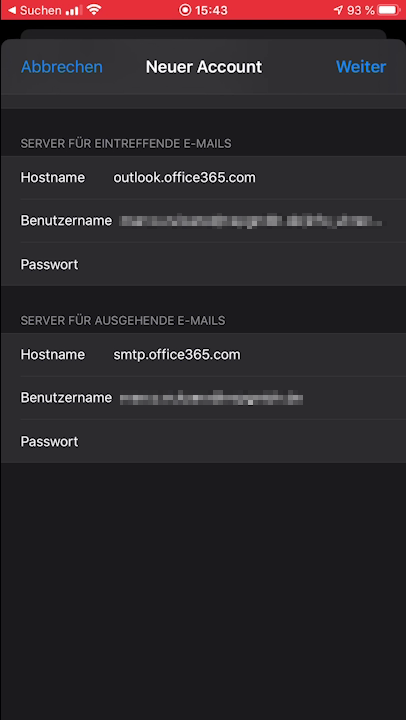Tap the 15:43 clock in status bar
The height and width of the screenshot is (720, 406).
click(211, 10)
